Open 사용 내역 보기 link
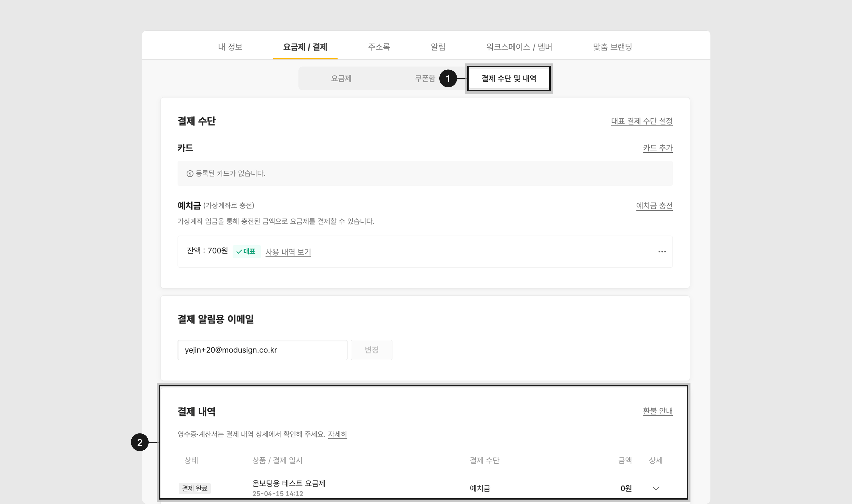The height and width of the screenshot is (504, 852). 288,252
